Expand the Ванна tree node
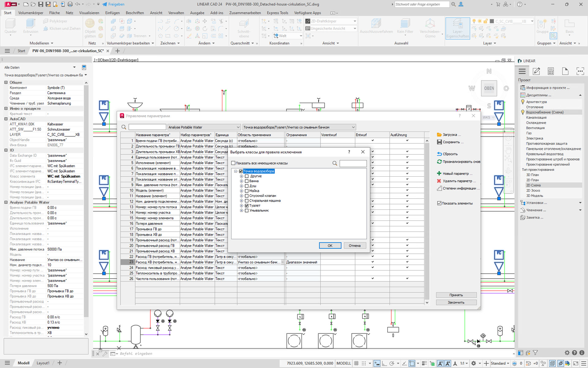The height and width of the screenshot is (368, 588). coord(241,181)
